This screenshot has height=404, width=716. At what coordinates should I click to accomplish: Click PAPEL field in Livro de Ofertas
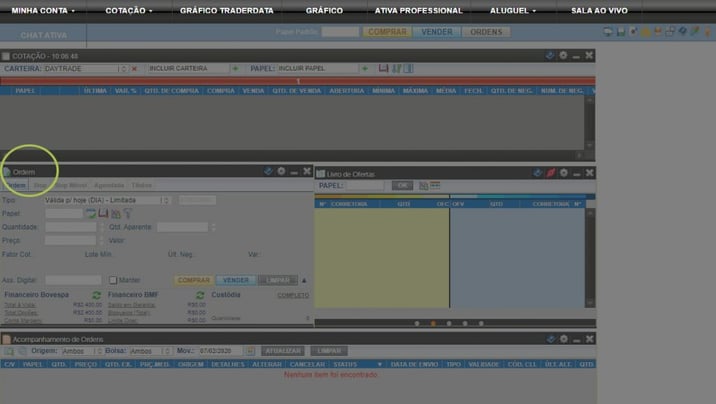(365, 186)
